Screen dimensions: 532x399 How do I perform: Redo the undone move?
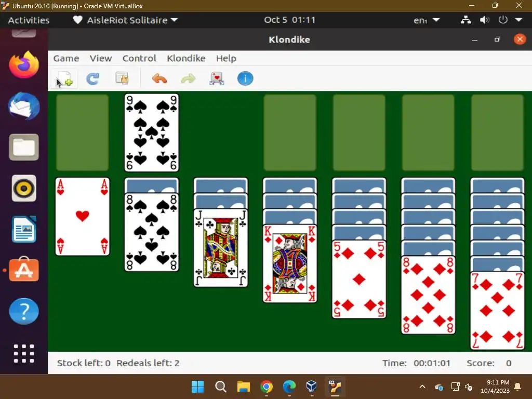click(188, 79)
